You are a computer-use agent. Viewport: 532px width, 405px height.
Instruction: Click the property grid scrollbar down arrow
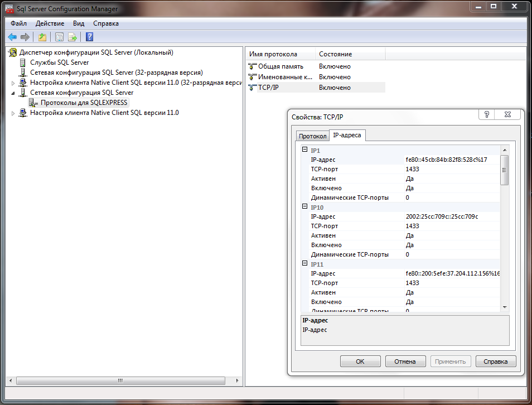tap(504, 307)
